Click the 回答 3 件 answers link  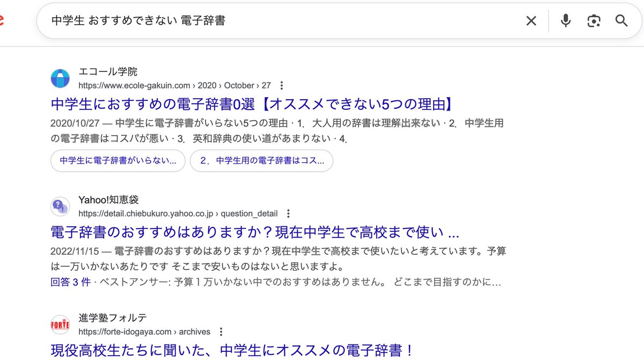(70, 282)
